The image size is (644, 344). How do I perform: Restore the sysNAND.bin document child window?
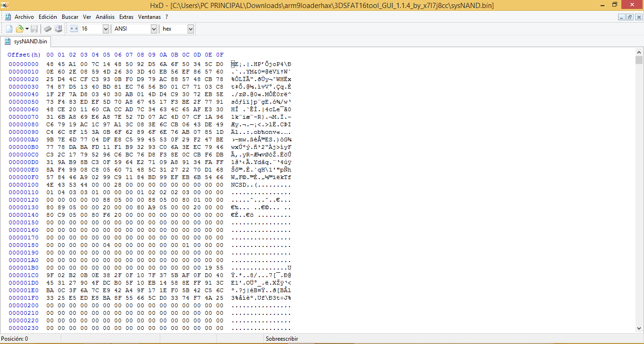click(629, 17)
